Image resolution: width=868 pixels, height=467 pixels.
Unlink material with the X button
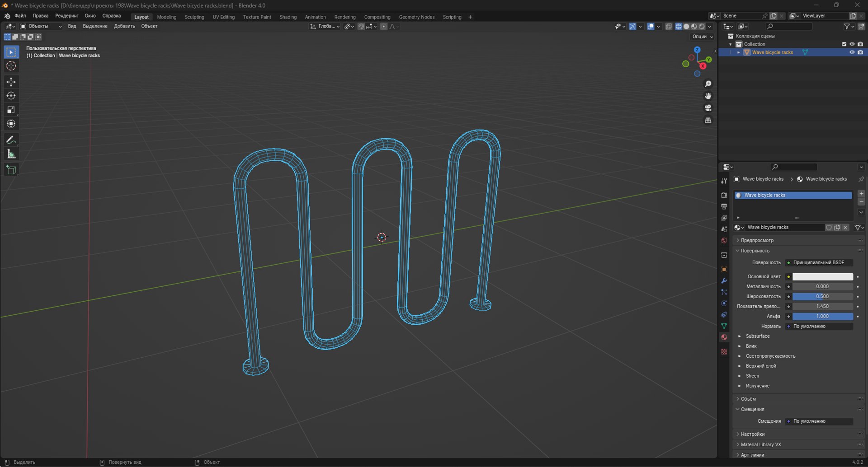[x=845, y=228]
